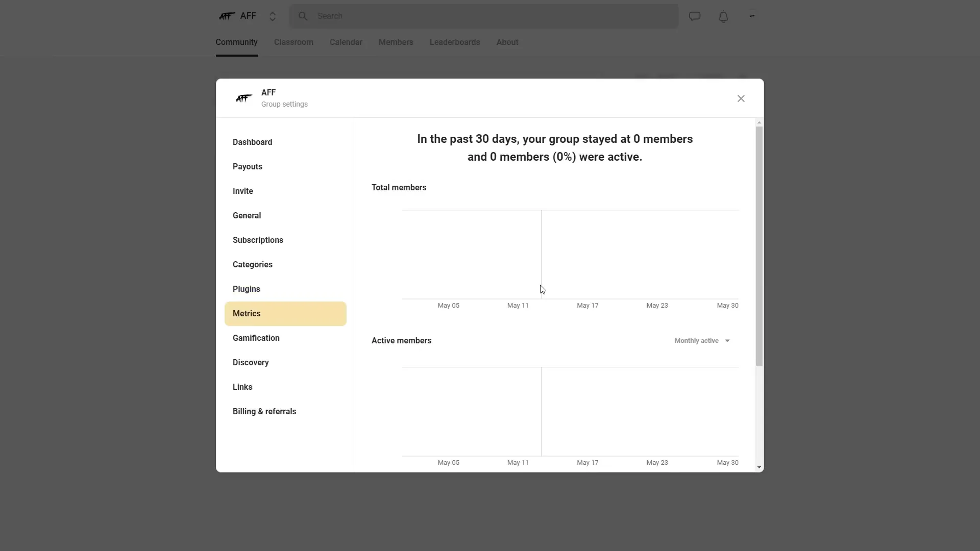Image resolution: width=980 pixels, height=551 pixels.
Task: Click May 23 on Active members chart
Action: click(657, 463)
